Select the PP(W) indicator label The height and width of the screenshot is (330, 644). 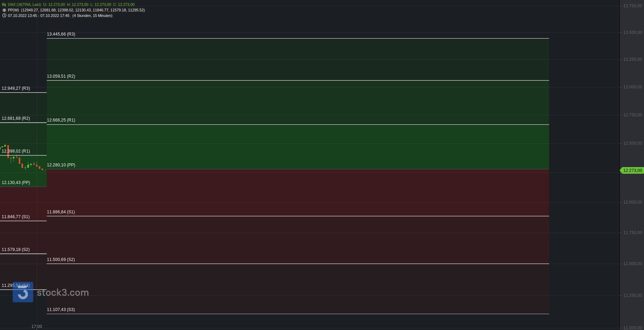(13, 10)
